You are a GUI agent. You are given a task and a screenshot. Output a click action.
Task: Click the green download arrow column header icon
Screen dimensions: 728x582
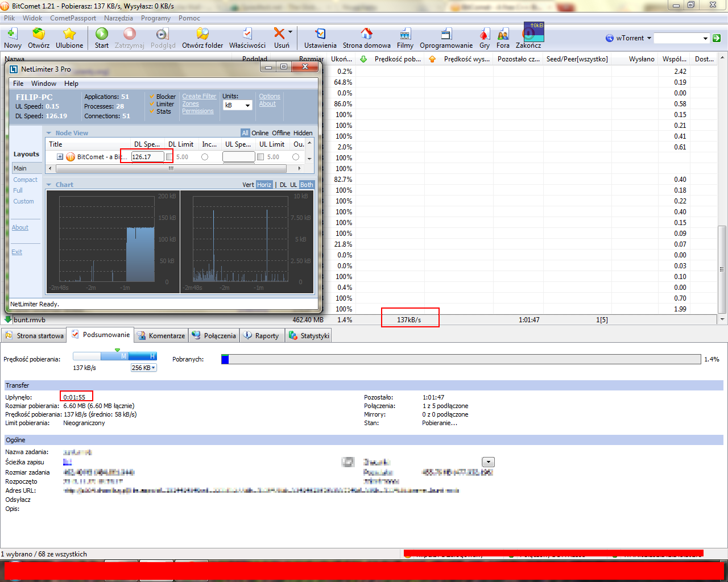click(363, 59)
